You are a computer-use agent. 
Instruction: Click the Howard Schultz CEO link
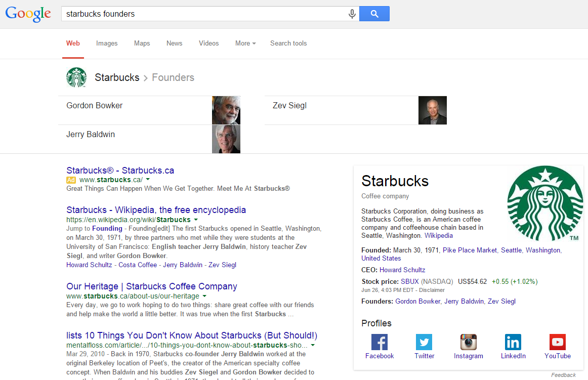[402, 270]
